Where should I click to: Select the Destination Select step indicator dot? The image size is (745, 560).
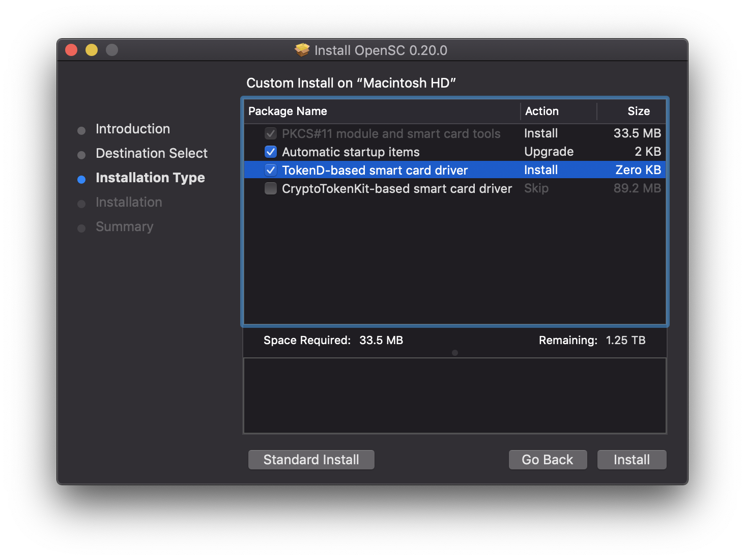pyautogui.click(x=81, y=155)
